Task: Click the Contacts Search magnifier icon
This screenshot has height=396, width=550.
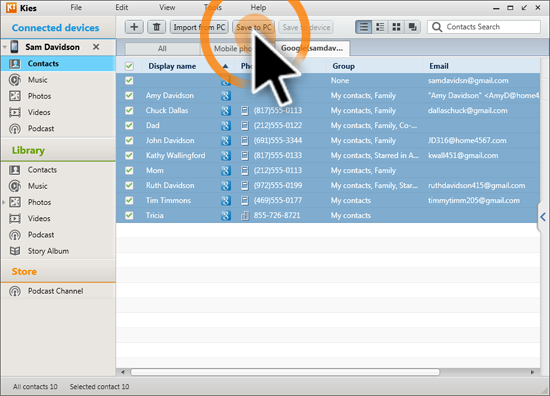Action: click(437, 27)
